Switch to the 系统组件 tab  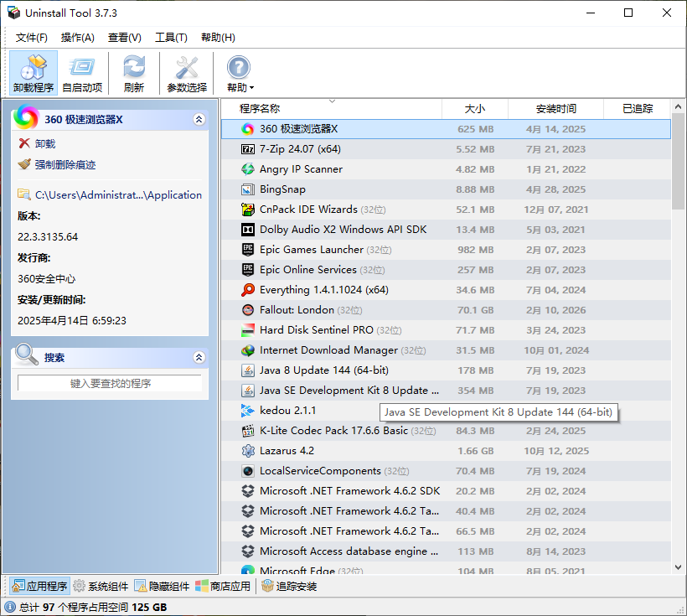pos(101,586)
